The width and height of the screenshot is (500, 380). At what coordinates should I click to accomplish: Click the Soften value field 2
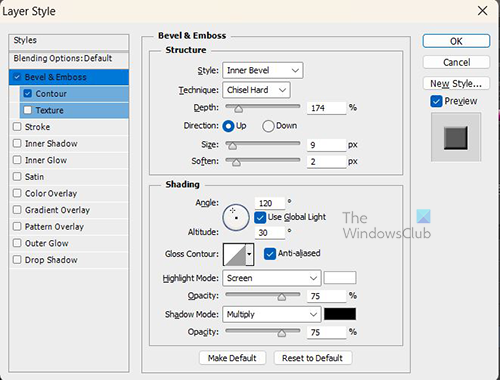pos(326,162)
